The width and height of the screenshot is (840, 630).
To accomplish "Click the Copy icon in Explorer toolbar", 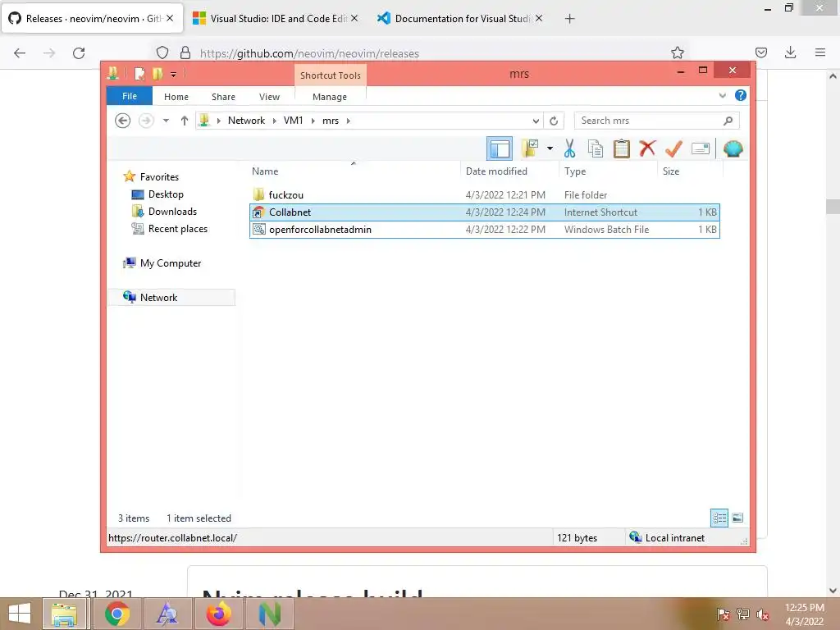I will (x=596, y=148).
